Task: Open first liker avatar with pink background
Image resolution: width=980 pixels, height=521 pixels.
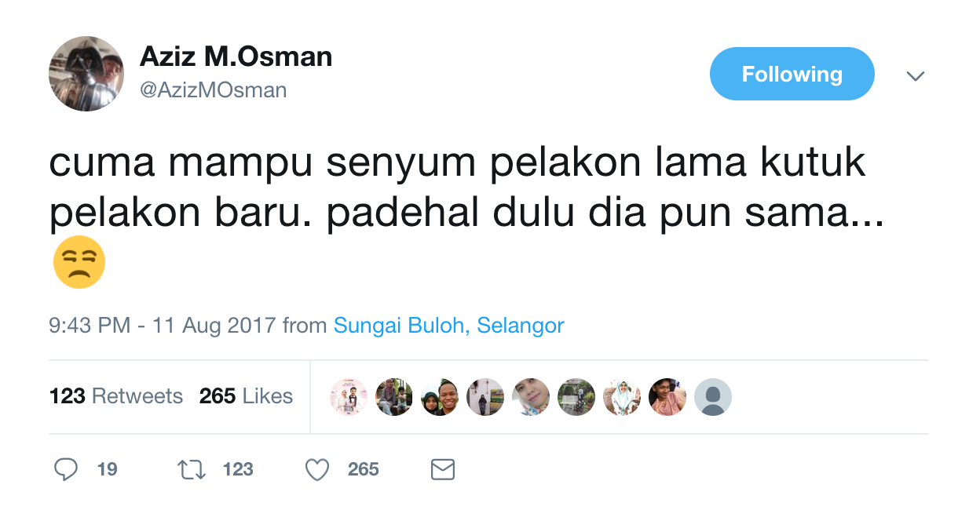Action: tap(349, 397)
